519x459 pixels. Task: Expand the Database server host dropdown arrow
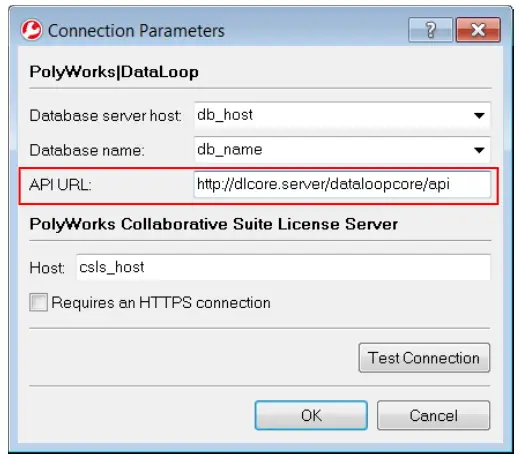coord(479,116)
